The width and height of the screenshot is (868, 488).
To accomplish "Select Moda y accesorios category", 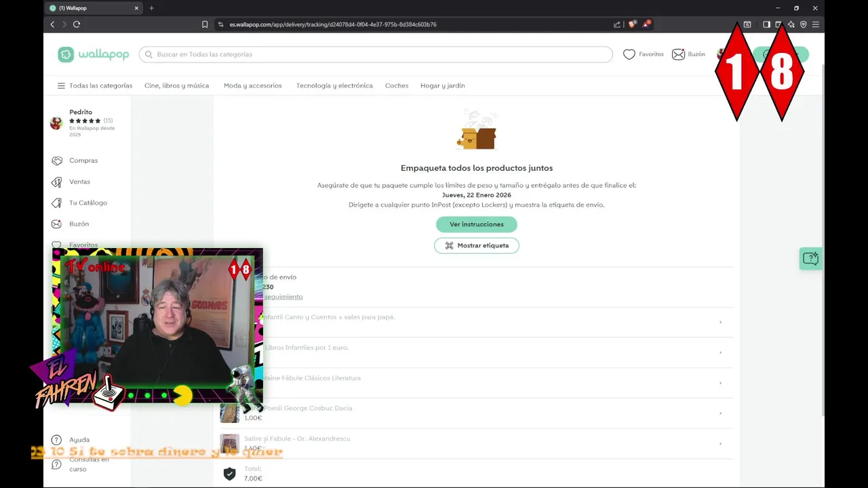I will [253, 85].
